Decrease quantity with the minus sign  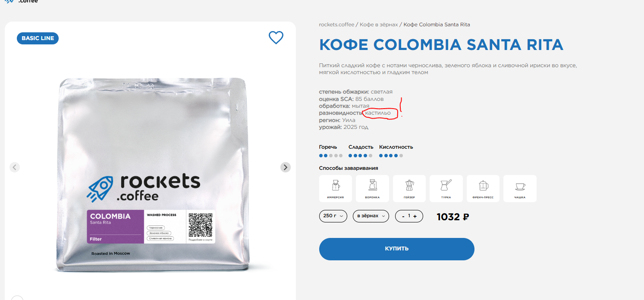(x=402, y=216)
